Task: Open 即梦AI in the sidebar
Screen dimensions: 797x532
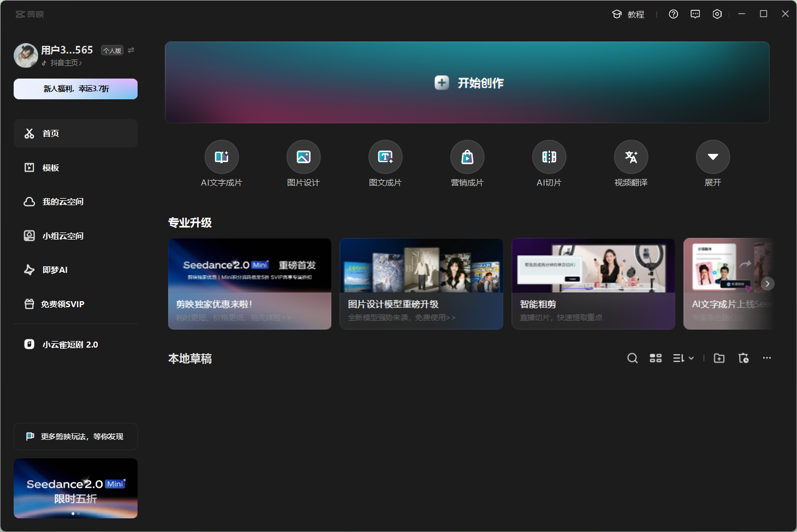Action: pyautogui.click(x=75, y=270)
